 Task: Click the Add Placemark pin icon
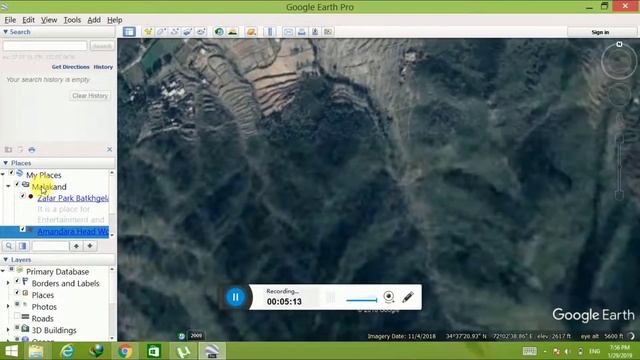tap(148, 32)
